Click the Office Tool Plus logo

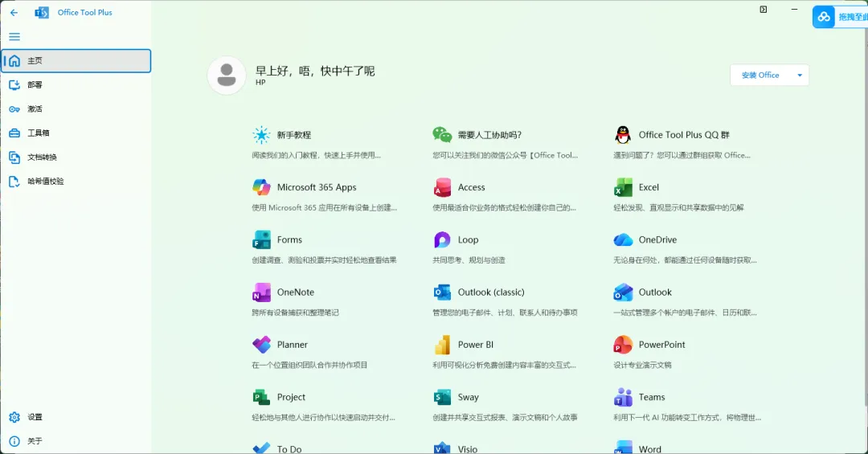42,12
